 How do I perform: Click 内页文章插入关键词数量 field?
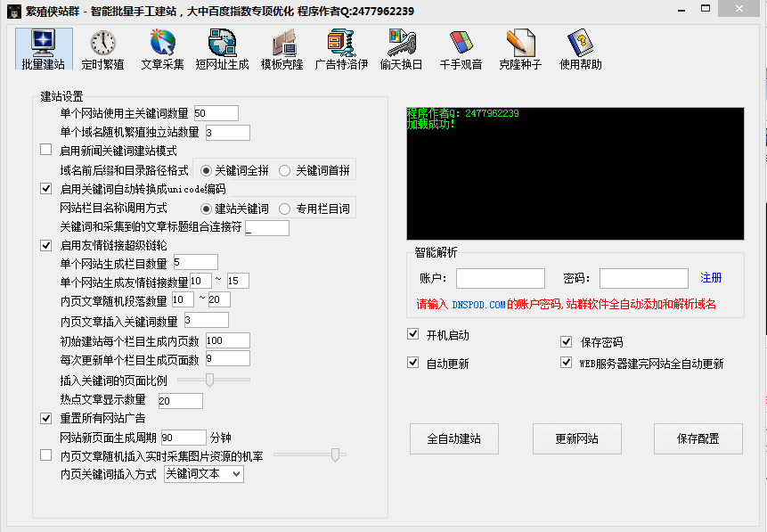coord(207,320)
